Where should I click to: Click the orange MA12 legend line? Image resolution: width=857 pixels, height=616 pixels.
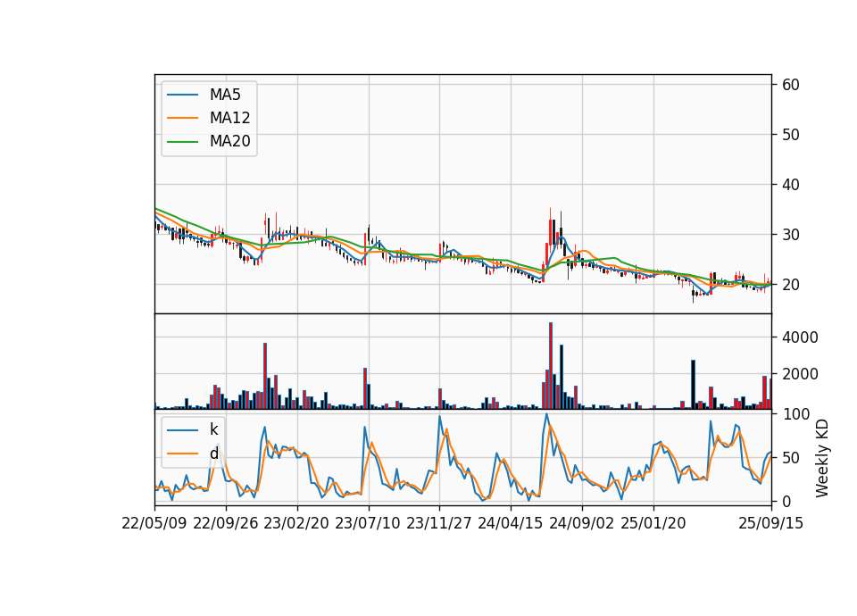pos(182,118)
